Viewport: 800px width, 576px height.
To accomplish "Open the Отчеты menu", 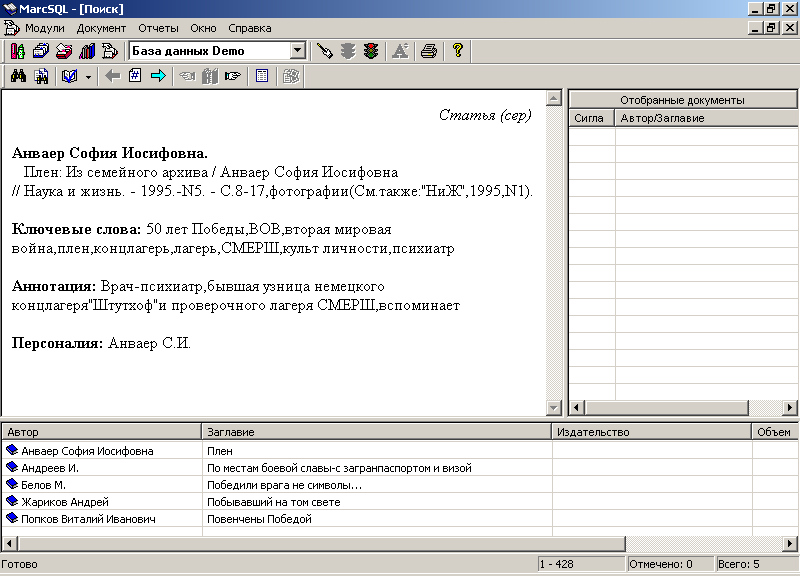I will [158, 29].
